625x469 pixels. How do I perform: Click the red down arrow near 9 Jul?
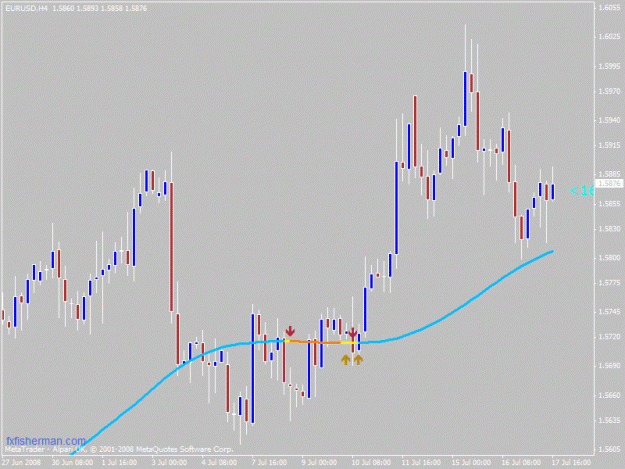290,331
